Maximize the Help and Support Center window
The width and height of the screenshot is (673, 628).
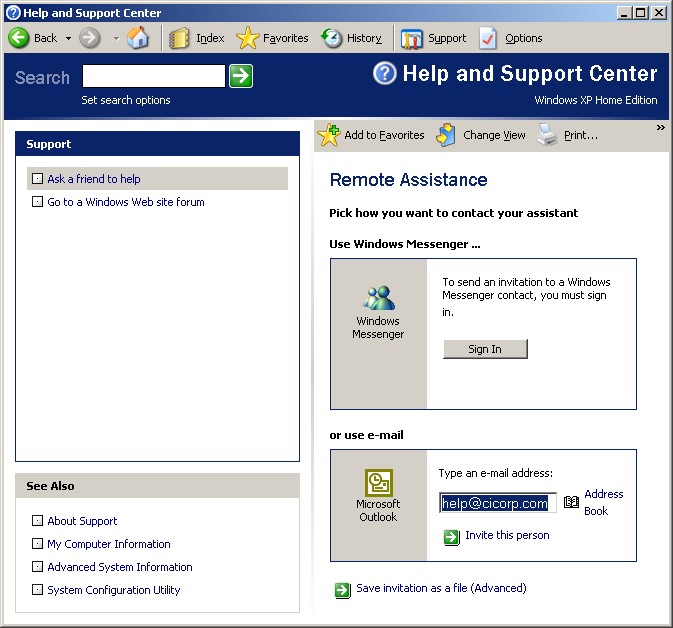point(640,13)
